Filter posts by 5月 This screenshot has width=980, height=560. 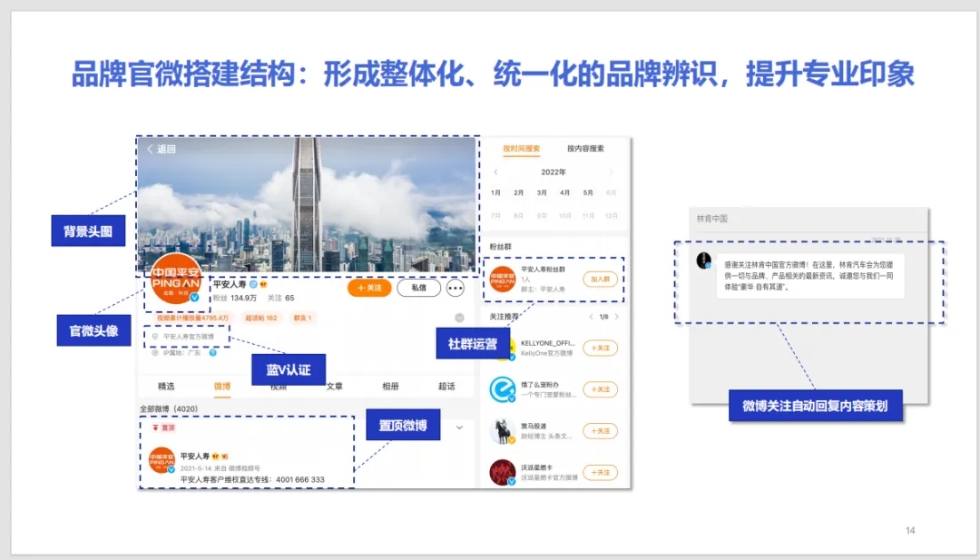[x=588, y=193]
